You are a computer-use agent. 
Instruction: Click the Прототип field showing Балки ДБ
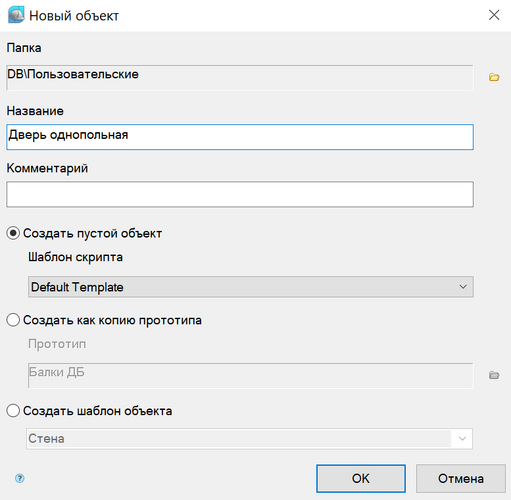[251, 375]
